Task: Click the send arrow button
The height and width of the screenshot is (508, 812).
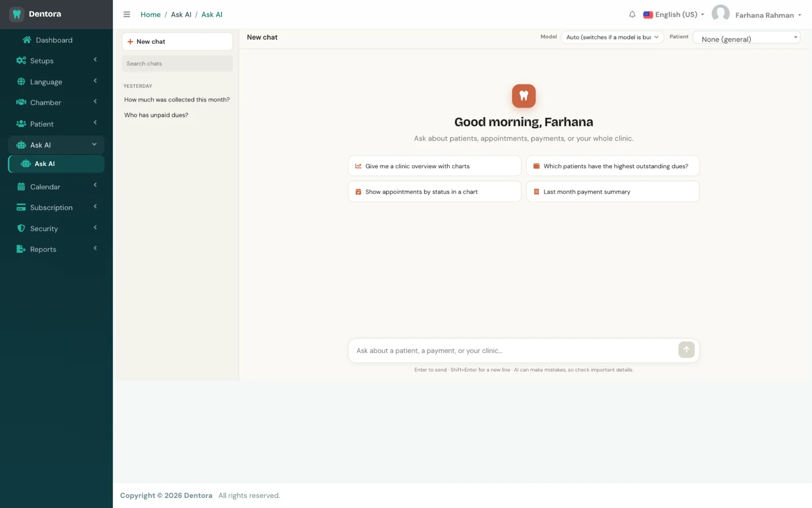Action: click(686, 350)
